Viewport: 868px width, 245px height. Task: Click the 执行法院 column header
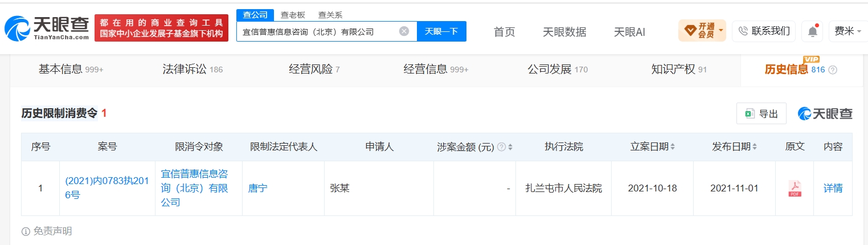point(564,147)
